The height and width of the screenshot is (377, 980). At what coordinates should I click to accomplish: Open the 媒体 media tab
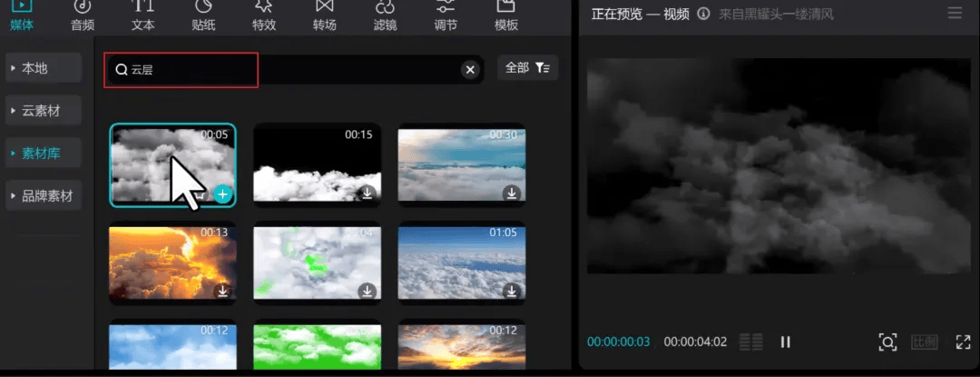(x=22, y=16)
